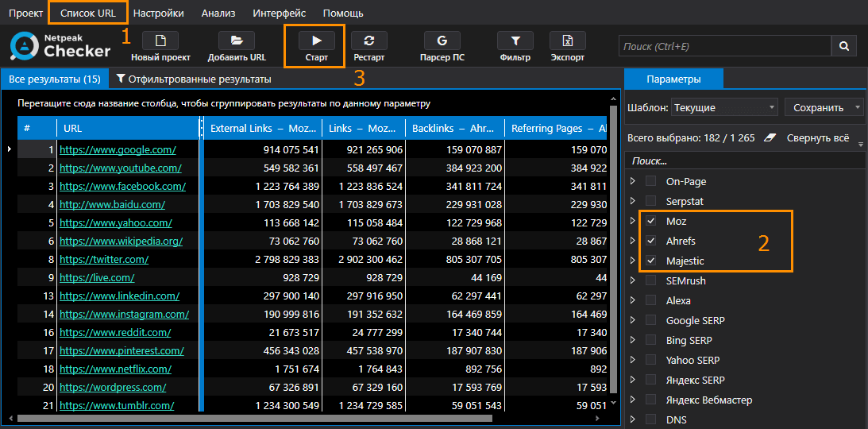Expand the Majestic parameter group

633,261
